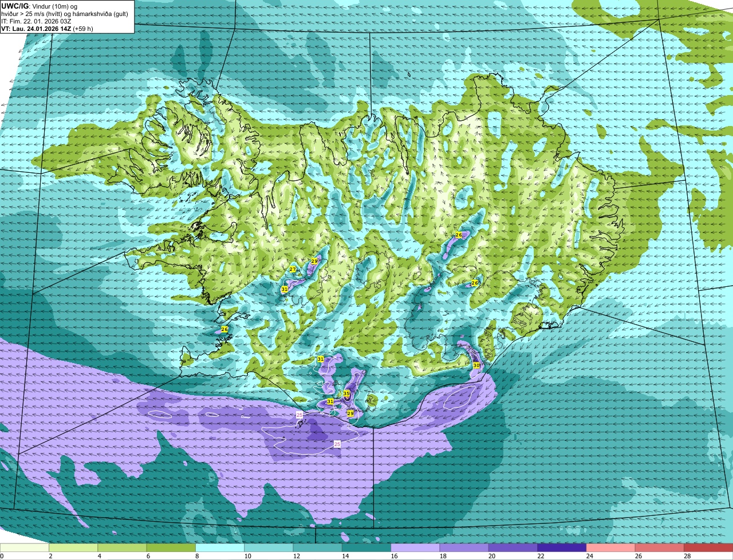This screenshot has height=560, width=733.
Task: Click the legend scale number "4"
Action: [99, 556]
